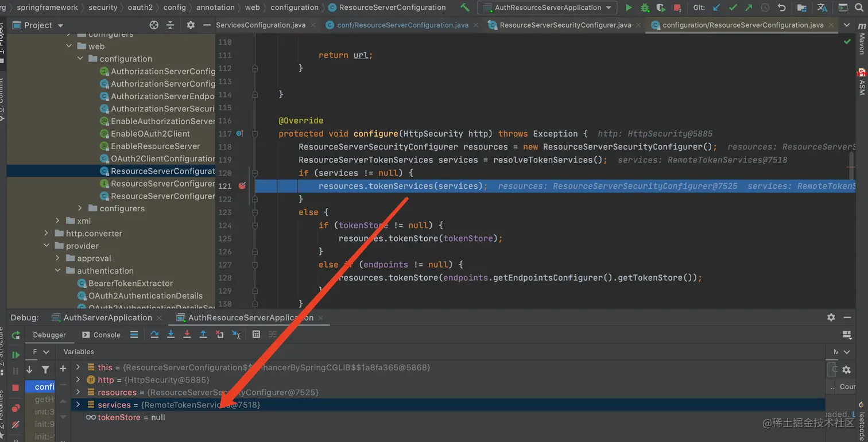Click Run to Cursor debugger icon
Screen dimensions: 868x442
(236, 334)
